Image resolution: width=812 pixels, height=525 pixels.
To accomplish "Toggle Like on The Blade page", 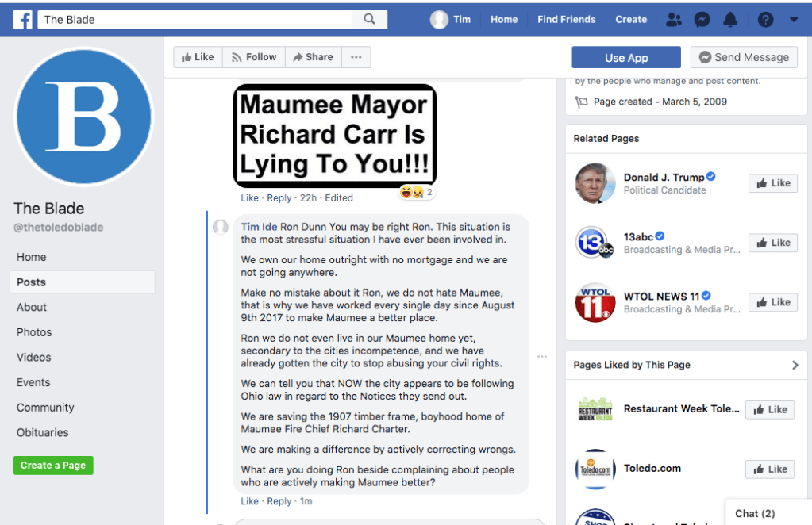I will (x=198, y=57).
